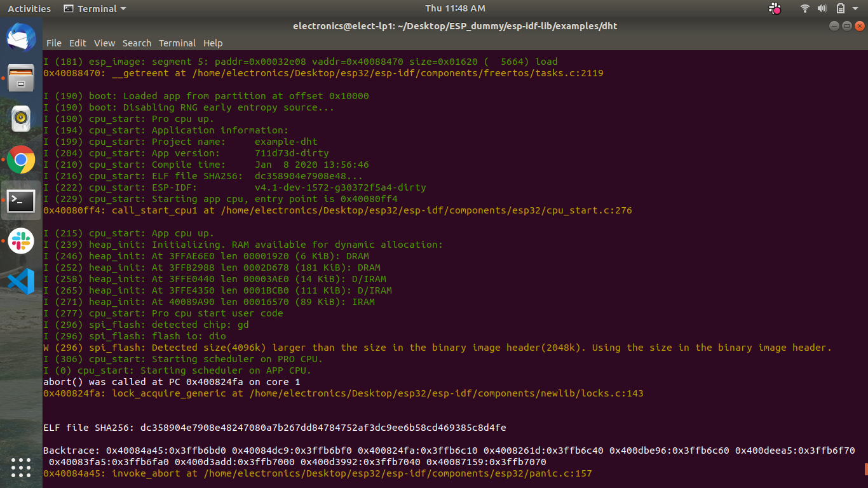Open the Show Applications grid
The width and height of the screenshot is (868, 488).
point(21,468)
